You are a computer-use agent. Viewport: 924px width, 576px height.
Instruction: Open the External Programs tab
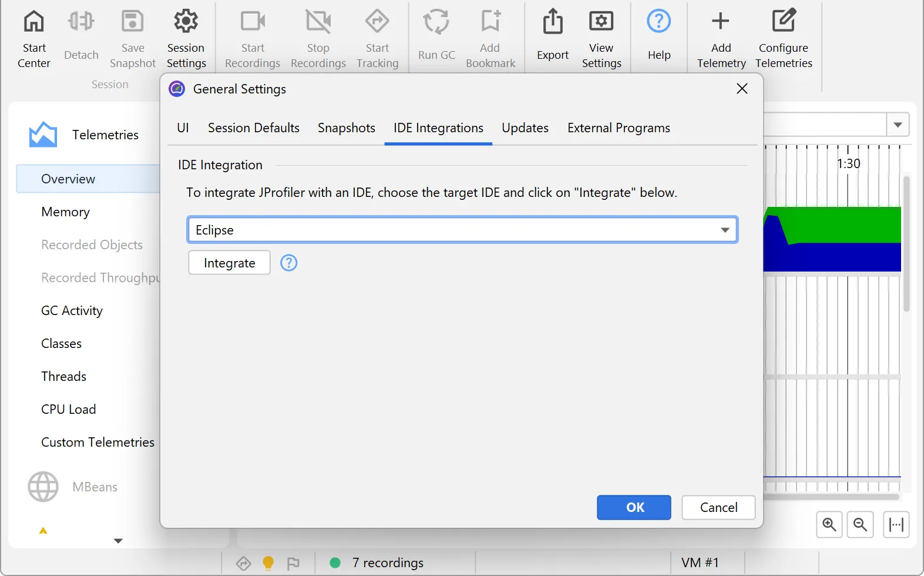point(619,128)
